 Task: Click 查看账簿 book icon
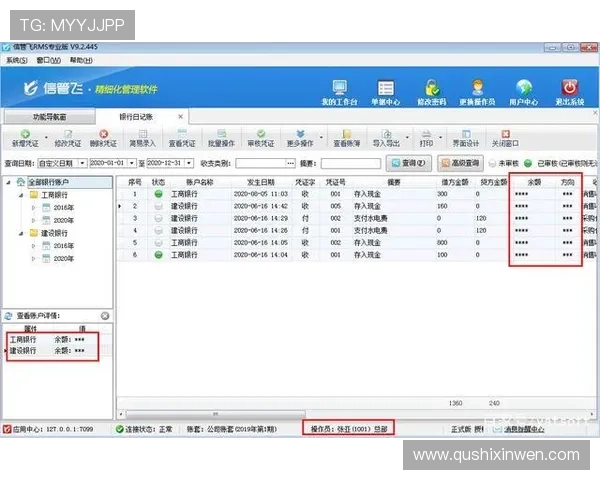(347, 134)
